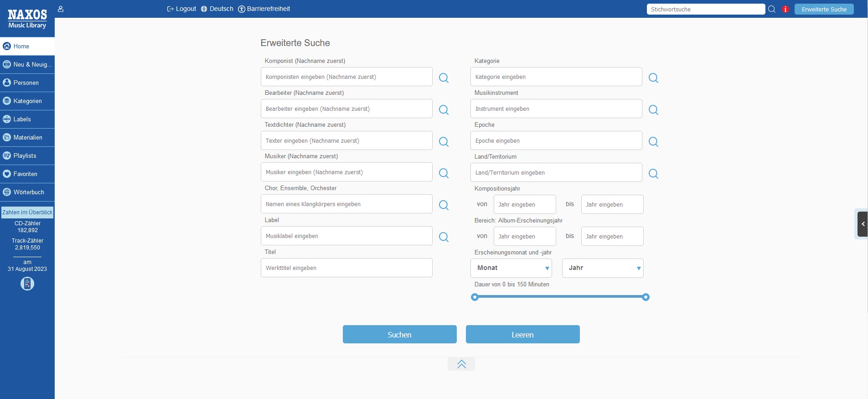Go to Kategorien in the sidebar
The width and height of the screenshot is (868, 399).
[27, 101]
